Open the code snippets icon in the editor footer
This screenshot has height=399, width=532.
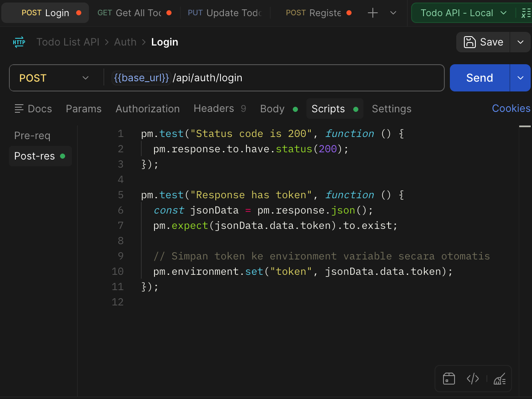pos(473,379)
